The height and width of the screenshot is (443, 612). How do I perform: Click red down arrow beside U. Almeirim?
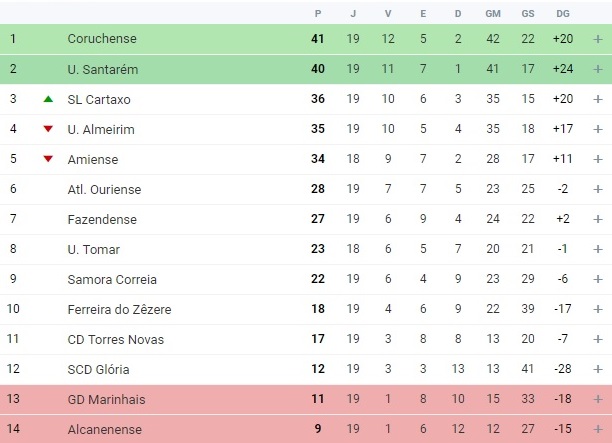[48, 129]
